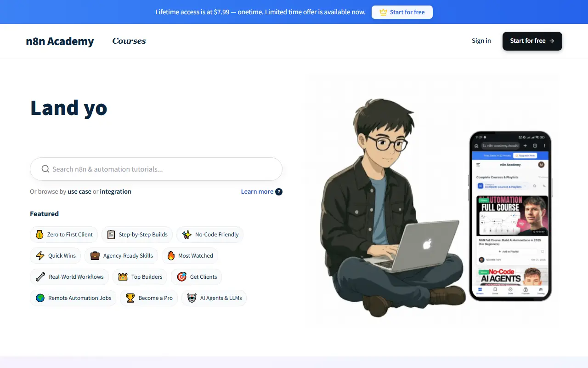Open the Get Clients target tag
588x368 pixels.
(197, 277)
